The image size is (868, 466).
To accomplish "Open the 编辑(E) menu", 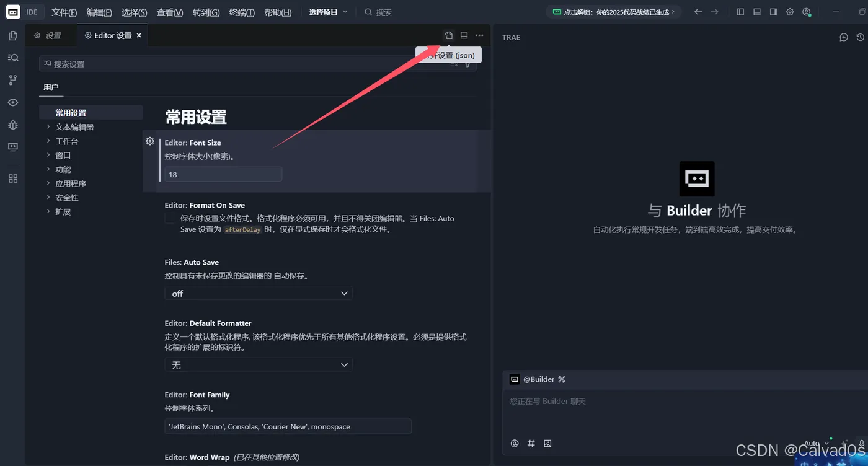I will point(99,12).
